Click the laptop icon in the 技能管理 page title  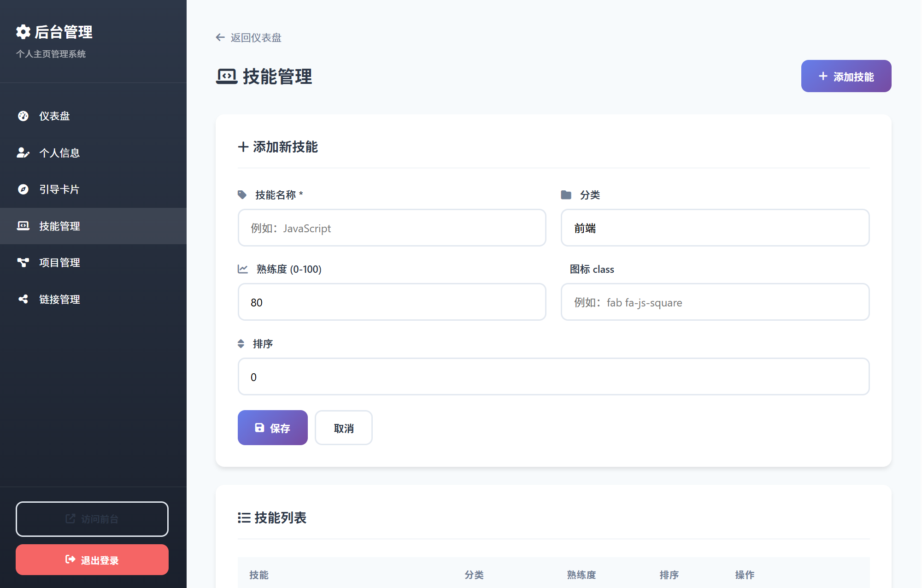coord(227,76)
